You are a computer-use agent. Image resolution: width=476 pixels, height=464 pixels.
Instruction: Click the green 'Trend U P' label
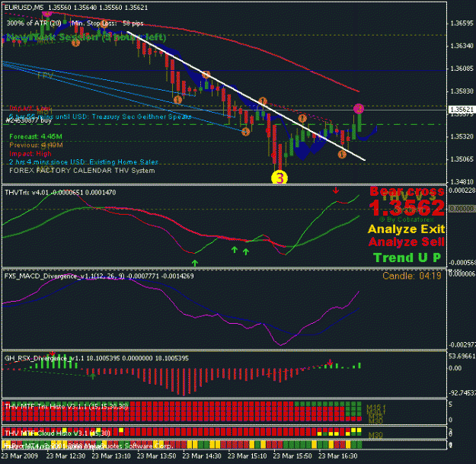coord(407,258)
